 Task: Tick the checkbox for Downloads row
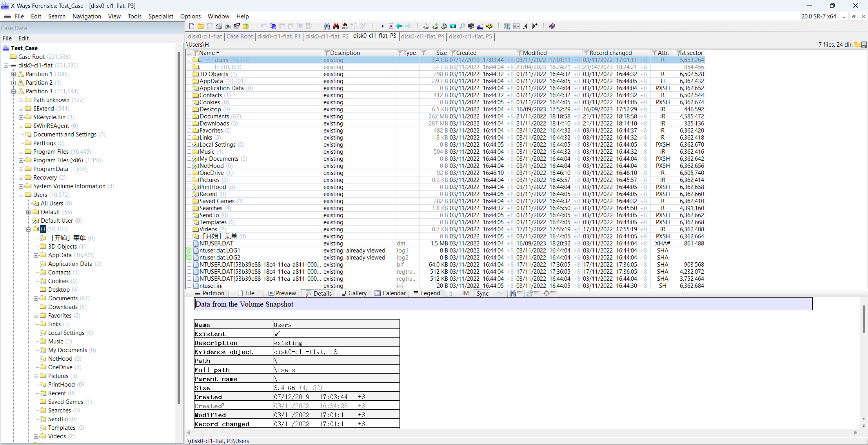(x=189, y=124)
